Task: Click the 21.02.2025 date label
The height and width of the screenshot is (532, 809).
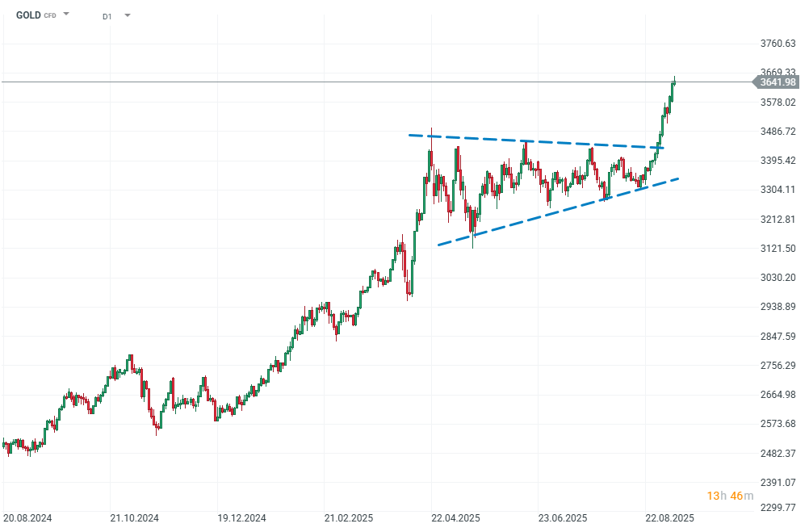Action: click(x=348, y=517)
